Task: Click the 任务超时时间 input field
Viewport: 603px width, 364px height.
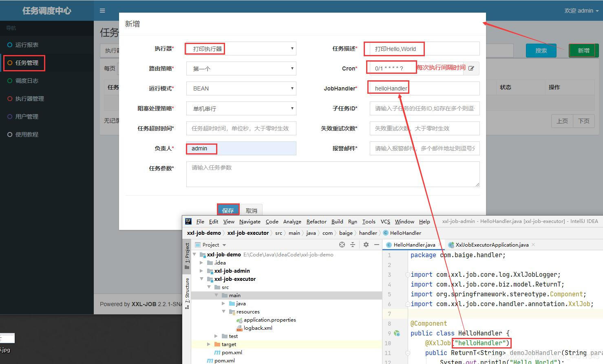Action: pos(241,128)
